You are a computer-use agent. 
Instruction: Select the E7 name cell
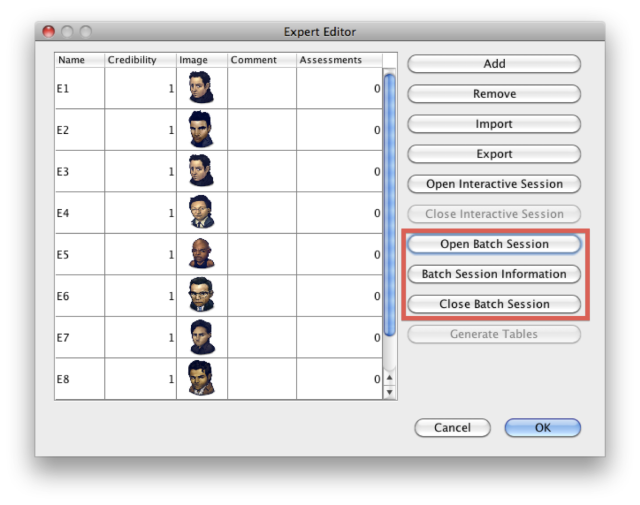coord(80,337)
